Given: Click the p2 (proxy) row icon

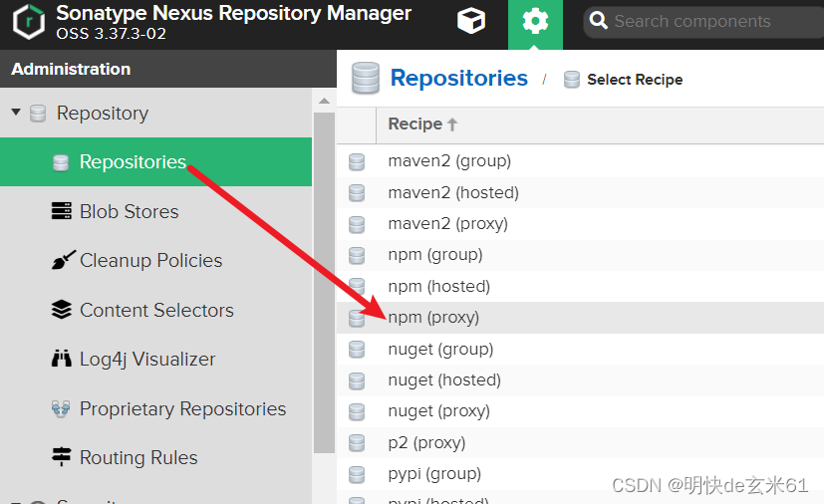Looking at the screenshot, I should click(x=357, y=443).
